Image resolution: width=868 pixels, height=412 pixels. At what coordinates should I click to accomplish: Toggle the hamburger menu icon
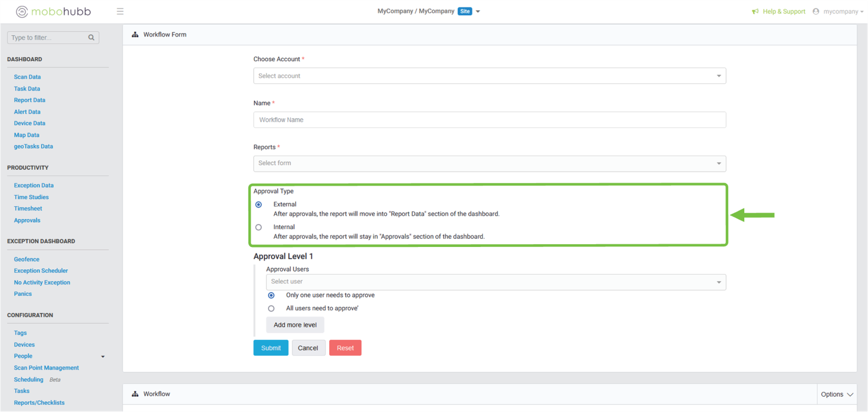(120, 11)
